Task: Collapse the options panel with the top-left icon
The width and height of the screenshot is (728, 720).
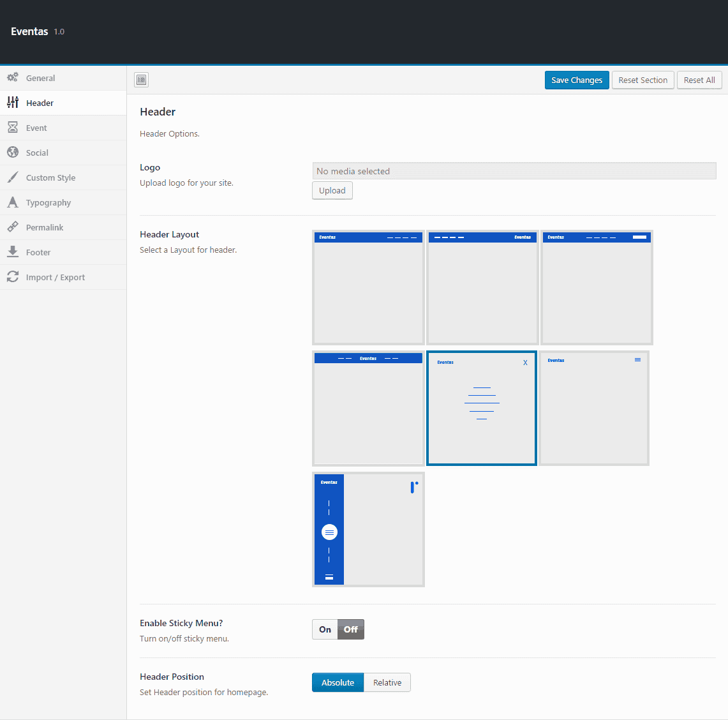Action: tap(141, 80)
